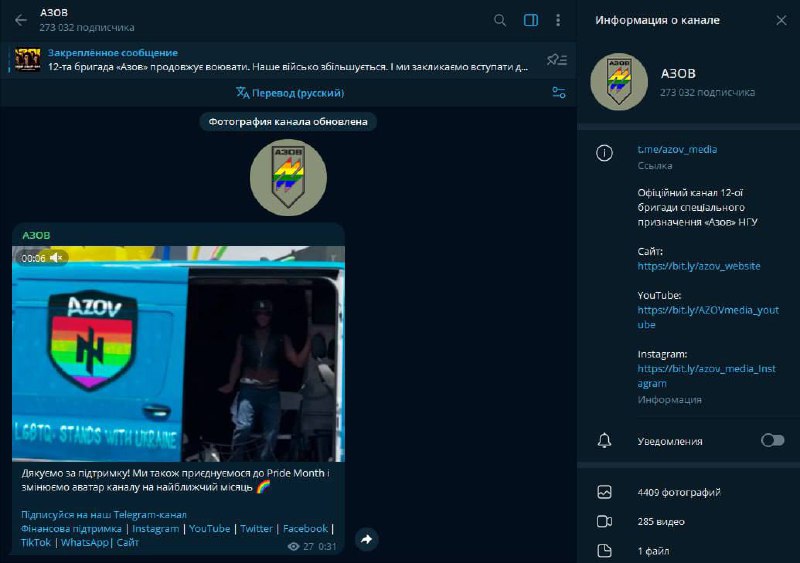The image size is (800, 563).
Task: Open the updated channel photo in chat
Action: pyautogui.click(x=288, y=178)
